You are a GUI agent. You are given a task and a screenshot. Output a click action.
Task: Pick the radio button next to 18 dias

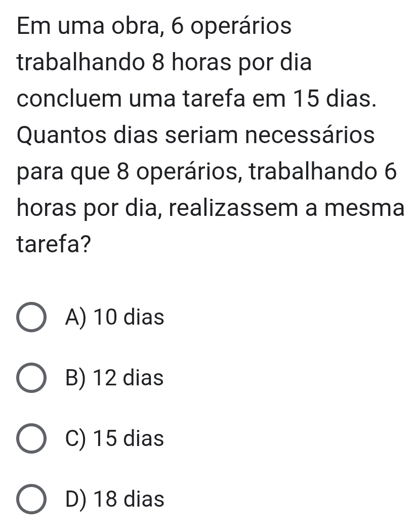(x=31, y=499)
